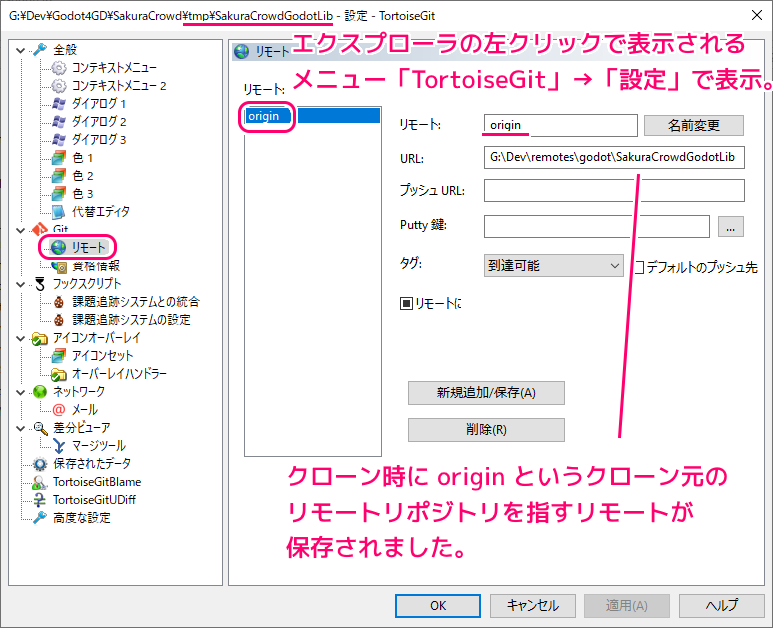
Task: Click the アイコンセット icon
Action: [x=58, y=355]
